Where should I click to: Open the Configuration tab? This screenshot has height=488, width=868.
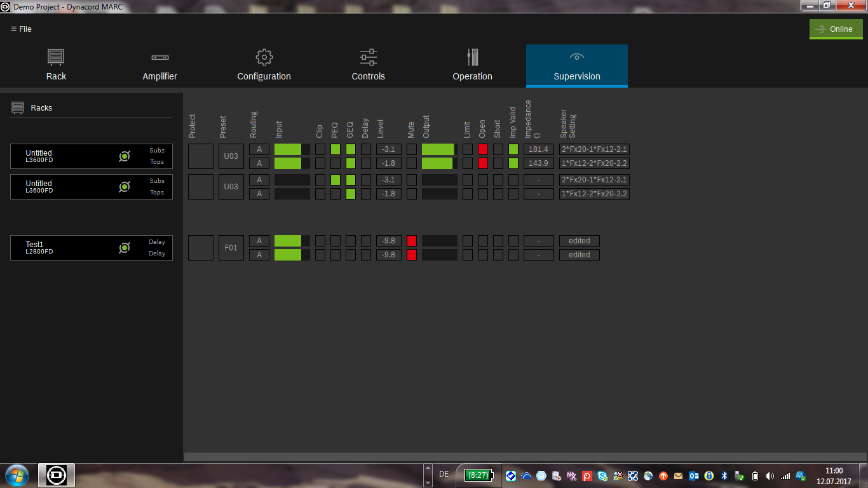(264, 65)
